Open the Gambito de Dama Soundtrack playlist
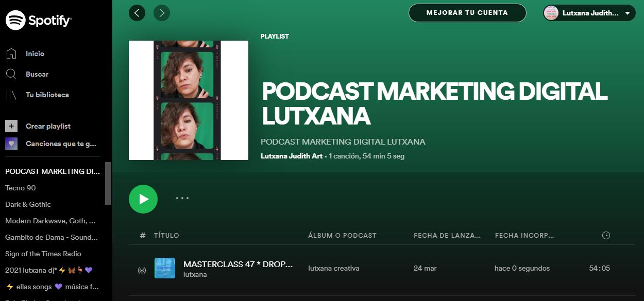Viewport: 644px width, 301px height. [52, 237]
